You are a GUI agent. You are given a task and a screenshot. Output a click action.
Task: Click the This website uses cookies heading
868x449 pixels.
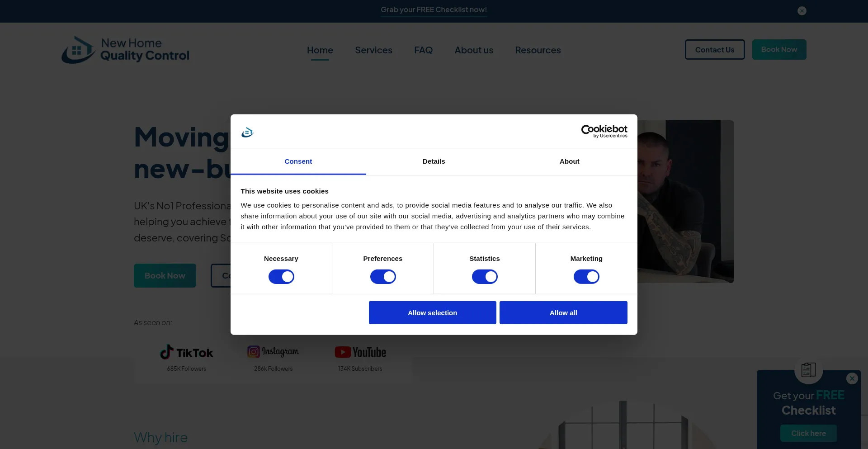284,191
